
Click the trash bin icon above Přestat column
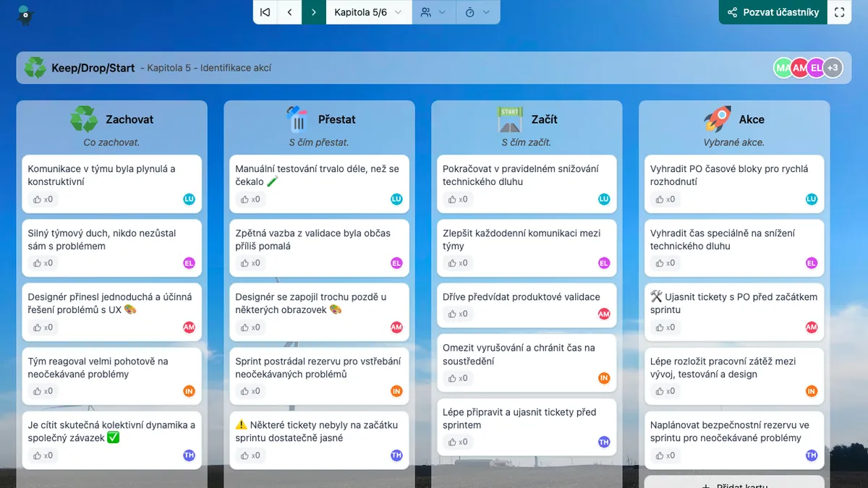pos(297,119)
